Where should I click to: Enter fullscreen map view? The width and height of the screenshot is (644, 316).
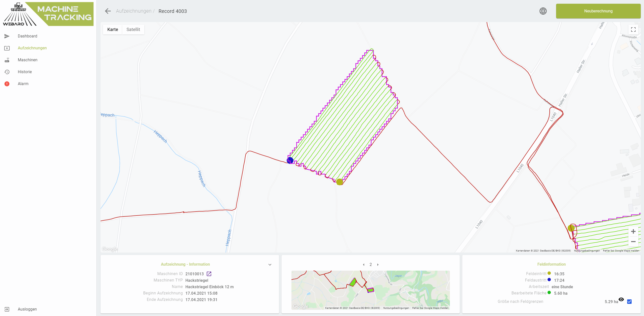[x=633, y=30]
